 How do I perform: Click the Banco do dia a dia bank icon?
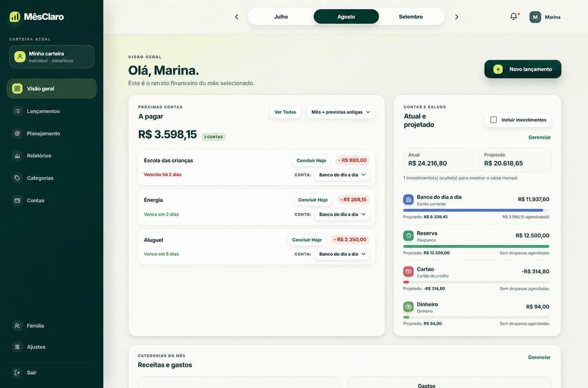click(x=408, y=200)
